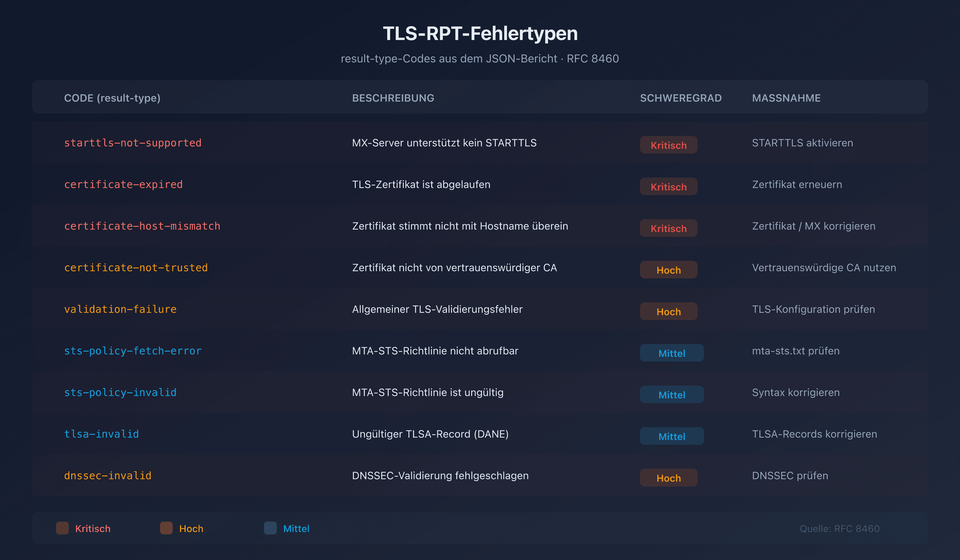Toggle the Mittel legend filter
The width and height of the screenshot is (960, 560).
click(x=287, y=528)
